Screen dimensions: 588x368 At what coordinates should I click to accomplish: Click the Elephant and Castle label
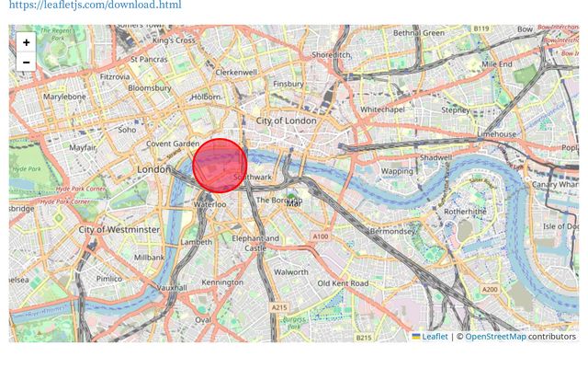pos(255,243)
